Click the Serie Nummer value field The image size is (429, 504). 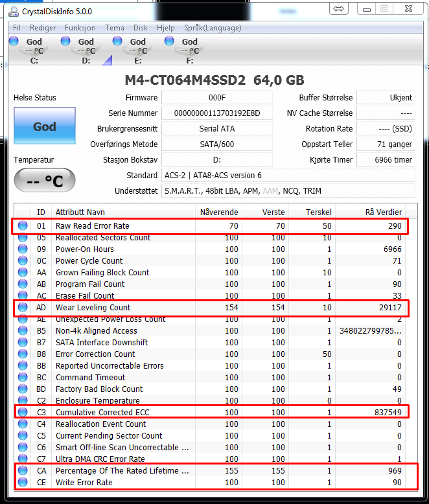tap(217, 113)
